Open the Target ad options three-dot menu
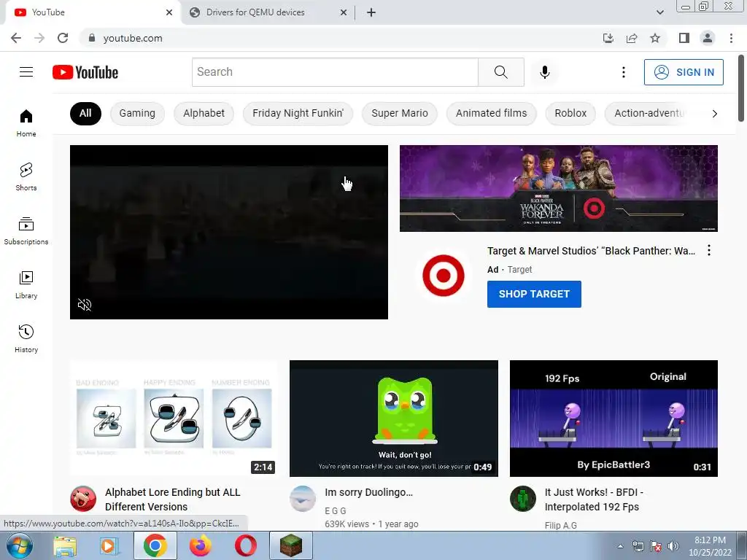This screenshot has width=747, height=560. [x=709, y=251]
